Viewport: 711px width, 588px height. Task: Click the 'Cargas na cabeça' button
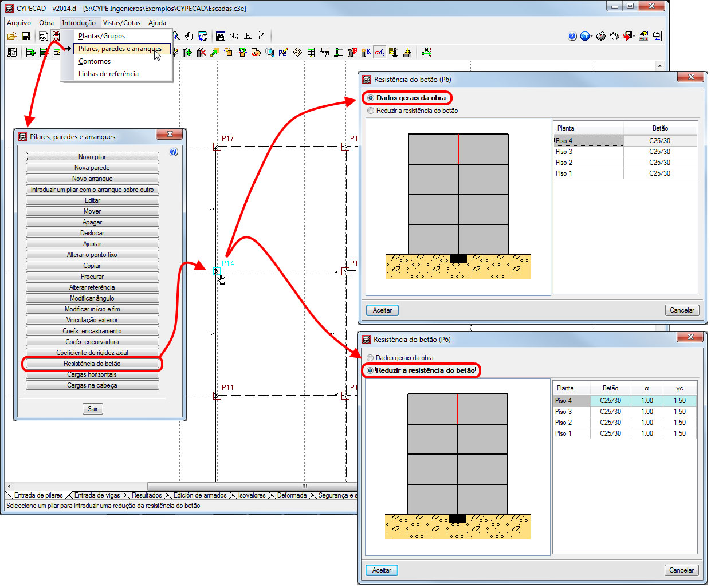92,385
